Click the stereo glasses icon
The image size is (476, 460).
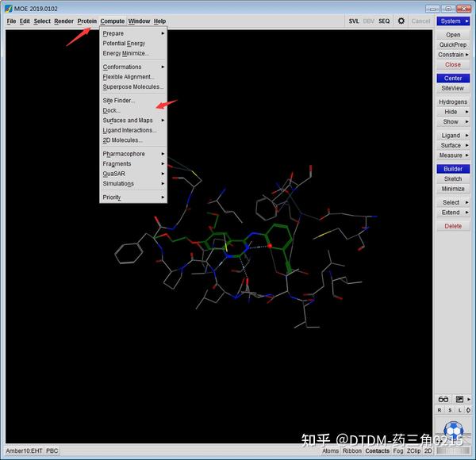point(443,398)
